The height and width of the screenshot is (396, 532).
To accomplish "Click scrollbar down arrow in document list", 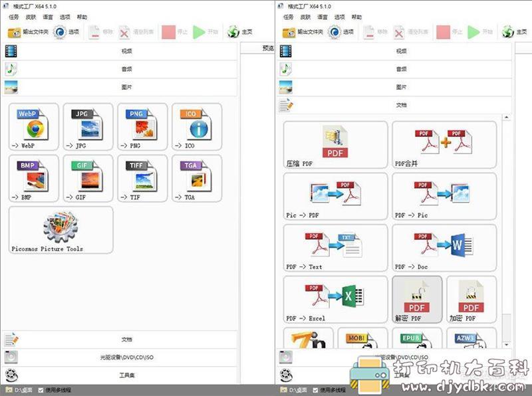I will [507, 345].
